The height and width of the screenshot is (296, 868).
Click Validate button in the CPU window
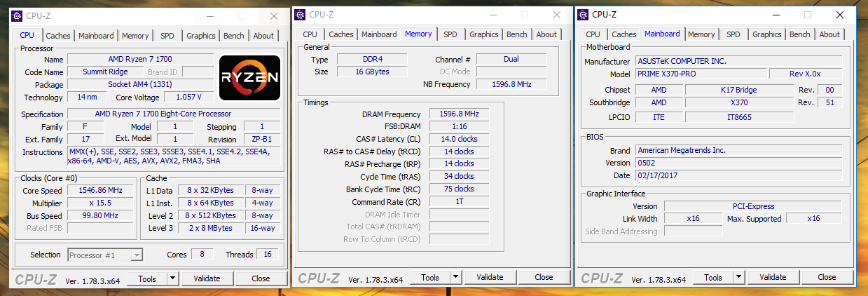(x=207, y=278)
